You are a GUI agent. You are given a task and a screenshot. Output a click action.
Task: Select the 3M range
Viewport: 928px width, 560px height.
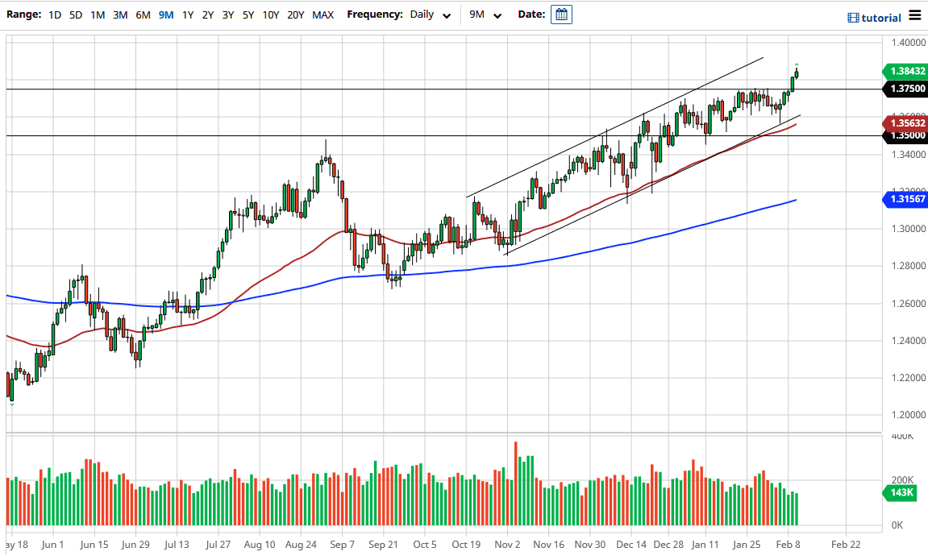click(x=119, y=15)
